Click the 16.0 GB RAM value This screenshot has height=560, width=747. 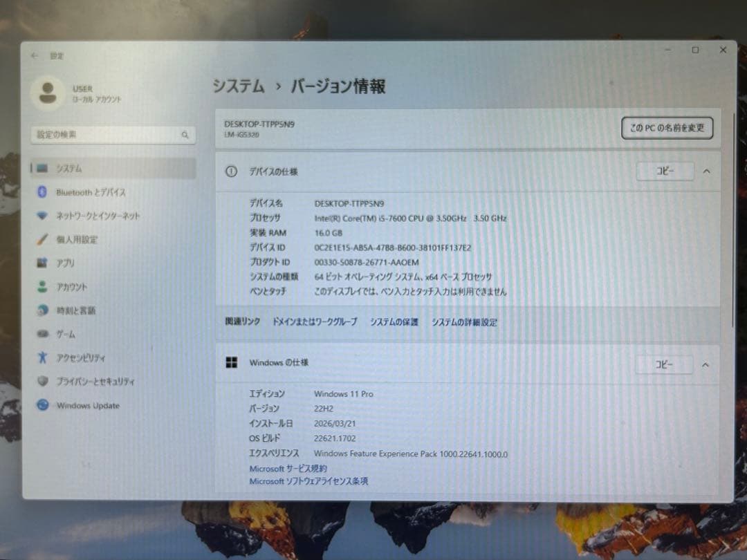pos(329,234)
